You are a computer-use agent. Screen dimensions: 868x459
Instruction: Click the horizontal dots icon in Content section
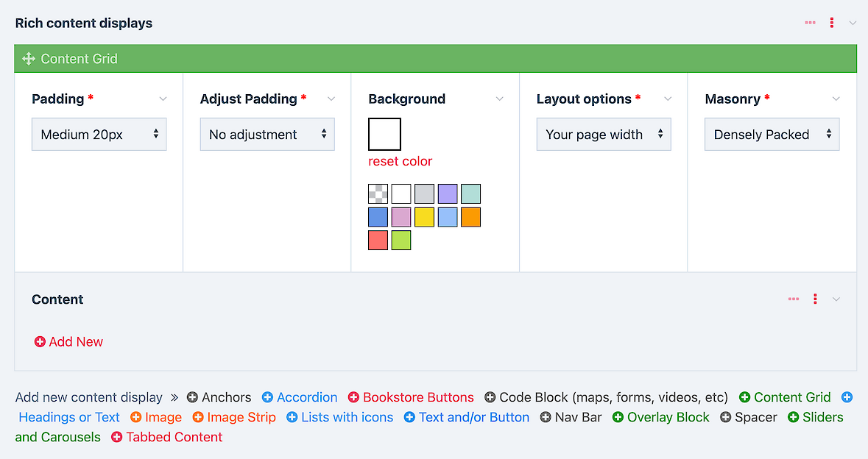(x=794, y=299)
